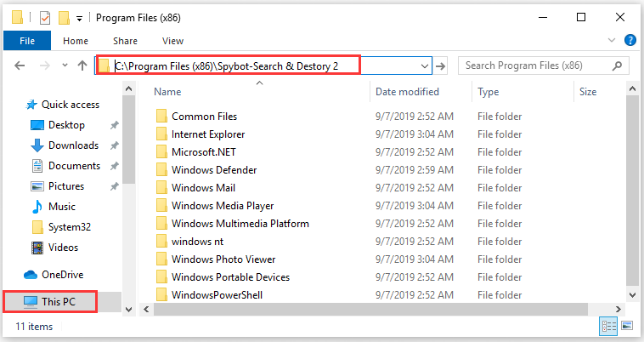
Task: Click the file list scroll up arrow
Action: pyautogui.click(x=632, y=88)
